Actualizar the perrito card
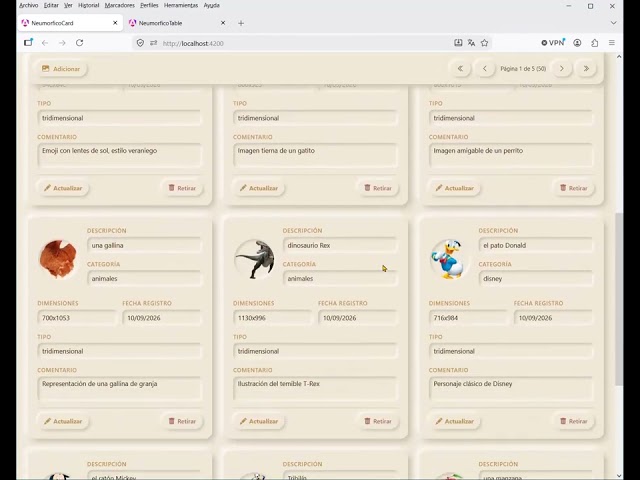Image resolution: width=640 pixels, height=480 pixels. click(454, 188)
